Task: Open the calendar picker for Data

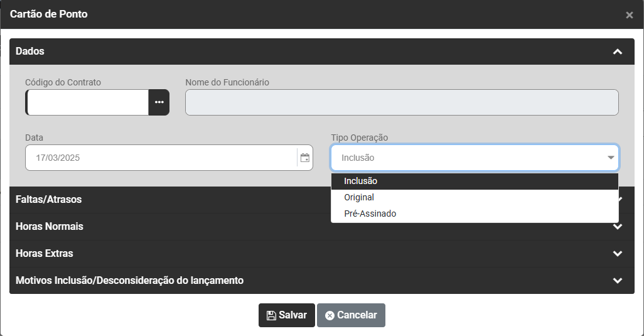Action: [x=305, y=158]
